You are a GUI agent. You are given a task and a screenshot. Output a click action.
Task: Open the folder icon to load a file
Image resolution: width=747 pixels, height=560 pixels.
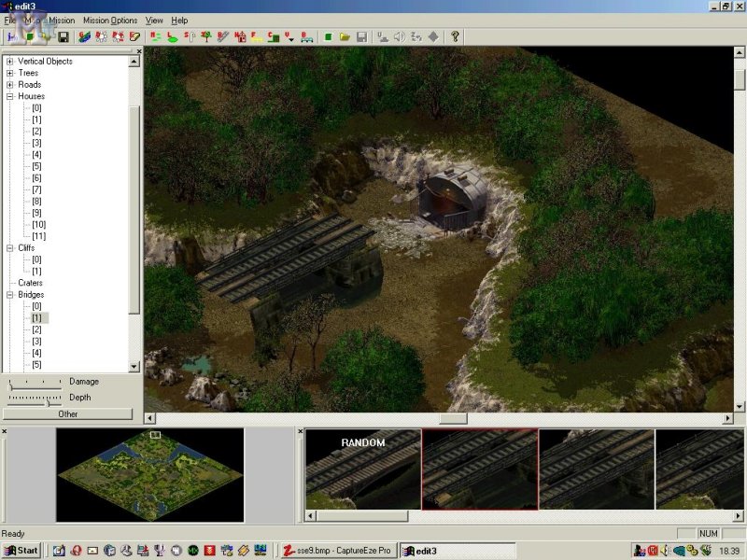[345, 38]
